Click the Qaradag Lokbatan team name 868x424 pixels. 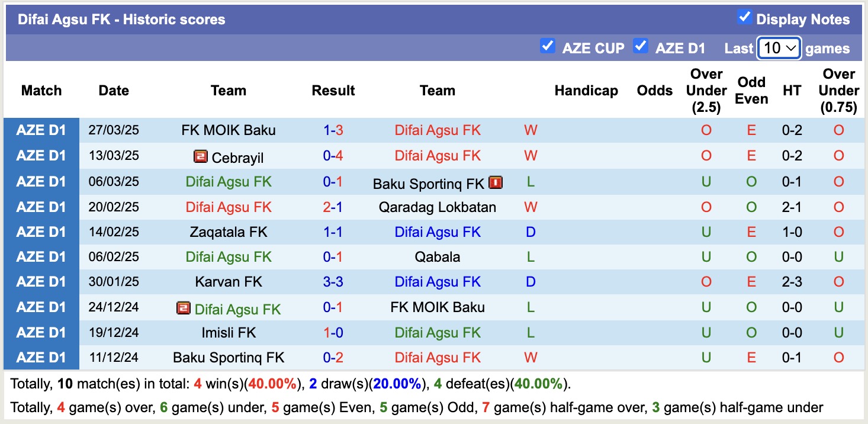437,207
